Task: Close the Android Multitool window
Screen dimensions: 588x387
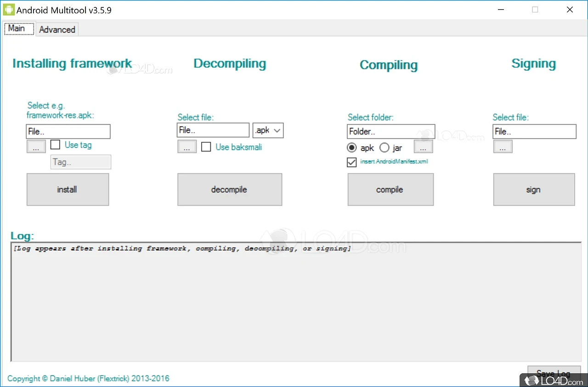Action: [x=570, y=10]
